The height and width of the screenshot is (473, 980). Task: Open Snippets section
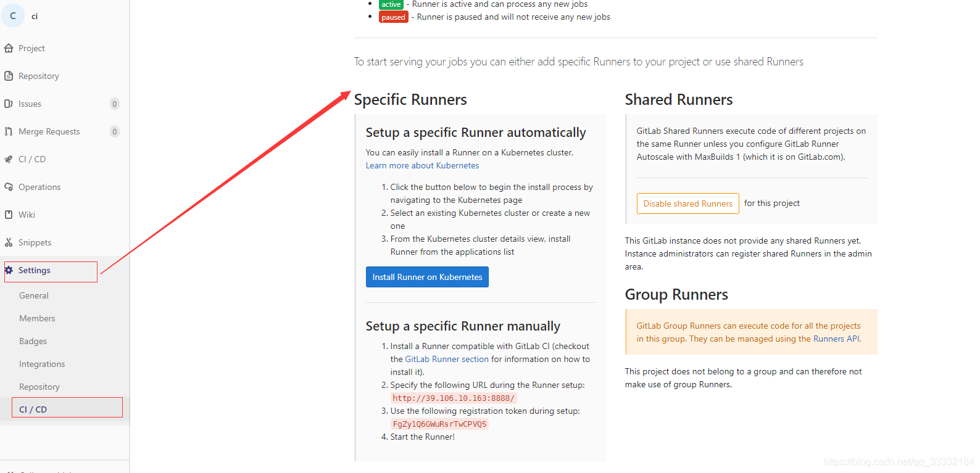(35, 242)
